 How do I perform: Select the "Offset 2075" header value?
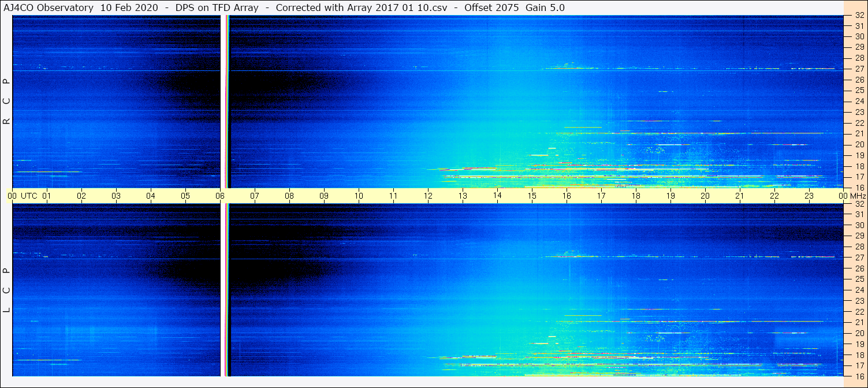click(x=490, y=8)
